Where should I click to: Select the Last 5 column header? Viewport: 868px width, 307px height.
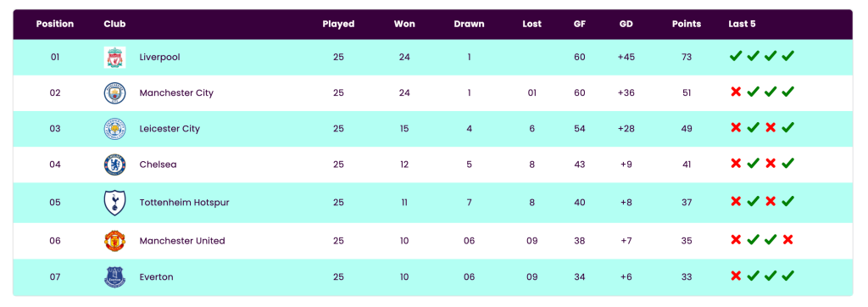pyautogui.click(x=742, y=24)
